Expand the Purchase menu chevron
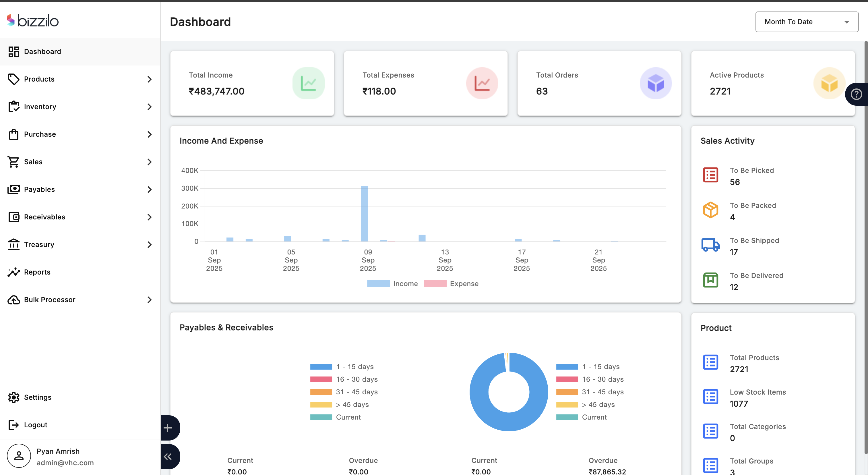The height and width of the screenshot is (475, 868). tap(150, 134)
